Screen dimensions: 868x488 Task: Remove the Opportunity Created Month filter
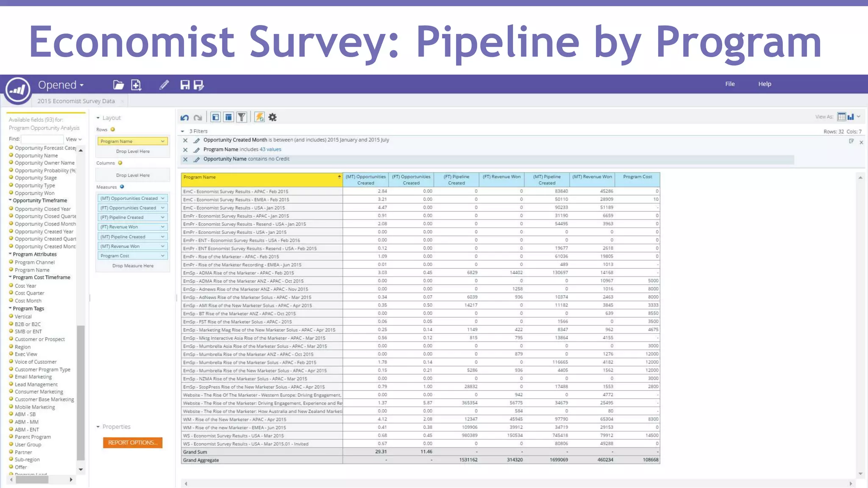(x=185, y=140)
